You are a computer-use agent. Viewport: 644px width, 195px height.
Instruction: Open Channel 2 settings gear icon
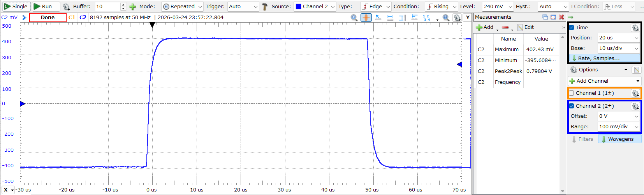click(635, 106)
